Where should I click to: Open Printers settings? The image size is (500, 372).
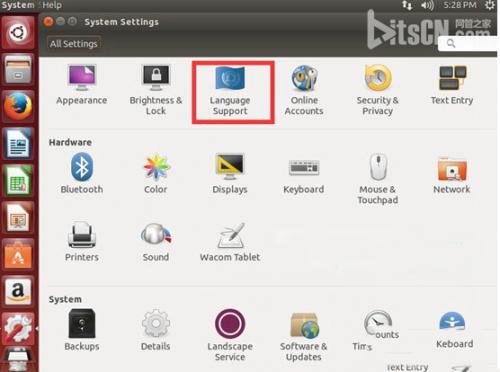coord(82,242)
